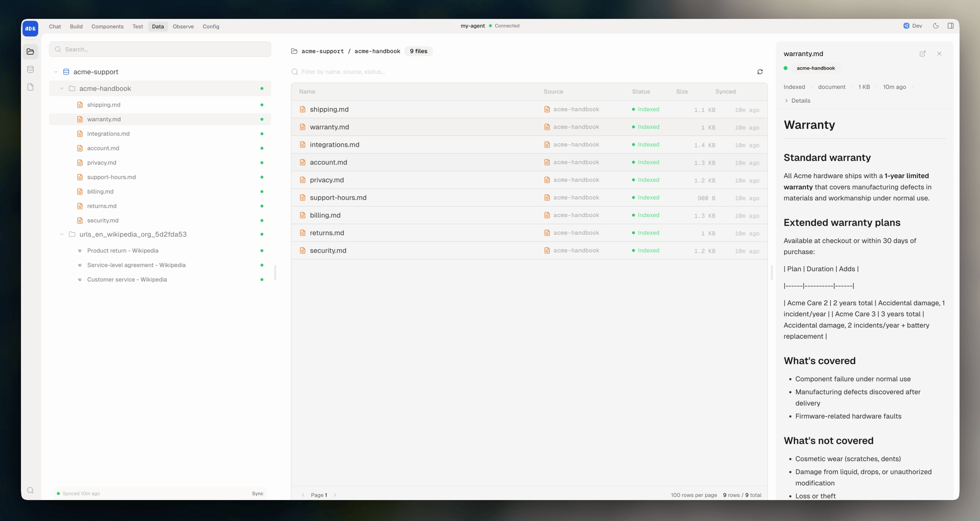Collapse the acme-support tree chevron
980x521 pixels.
tap(56, 72)
